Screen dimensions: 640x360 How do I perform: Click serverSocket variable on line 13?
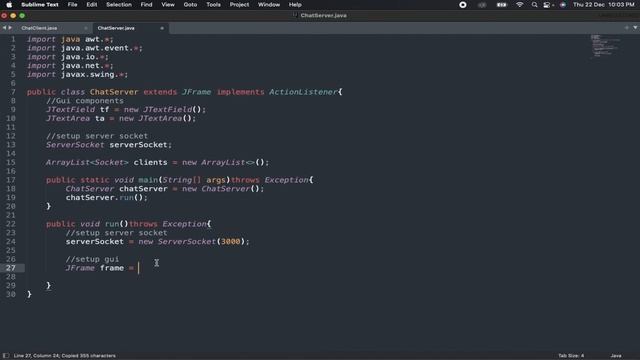pyautogui.click(x=138, y=145)
